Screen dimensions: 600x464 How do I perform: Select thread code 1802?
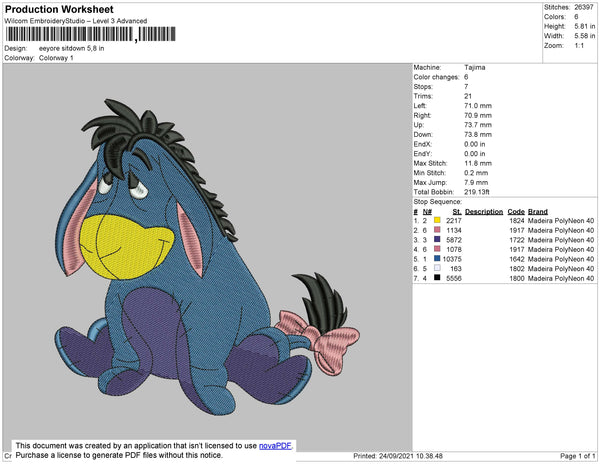coord(517,269)
